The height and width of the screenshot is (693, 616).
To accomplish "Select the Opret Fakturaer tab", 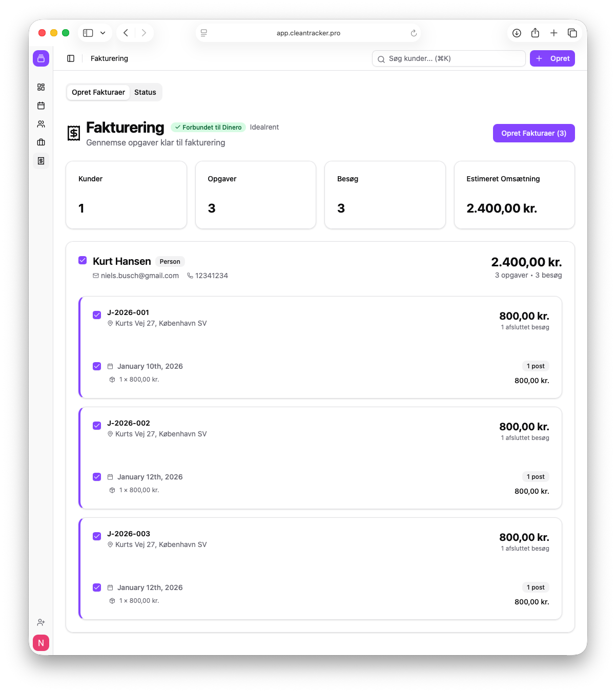I will point(98,92).
